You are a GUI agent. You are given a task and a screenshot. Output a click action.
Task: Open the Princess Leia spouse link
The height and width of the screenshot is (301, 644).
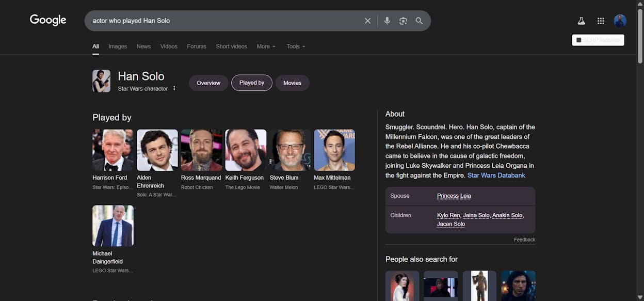(454, 196)
